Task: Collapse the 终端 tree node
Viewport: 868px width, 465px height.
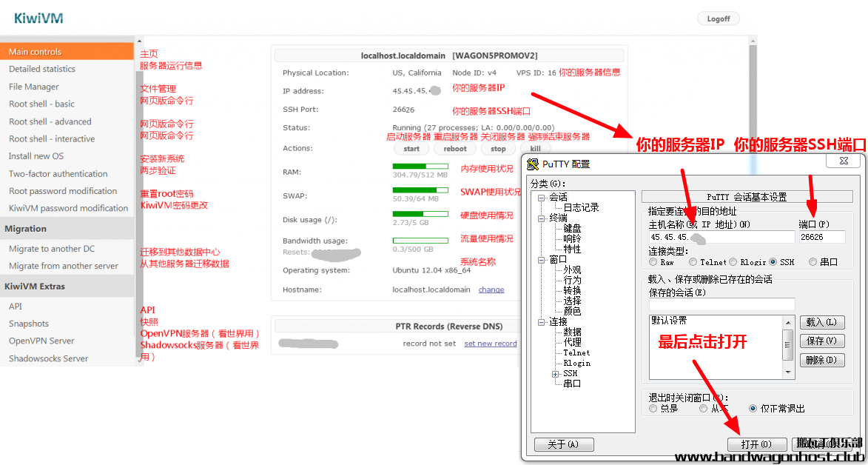Action: pos(541,218)
